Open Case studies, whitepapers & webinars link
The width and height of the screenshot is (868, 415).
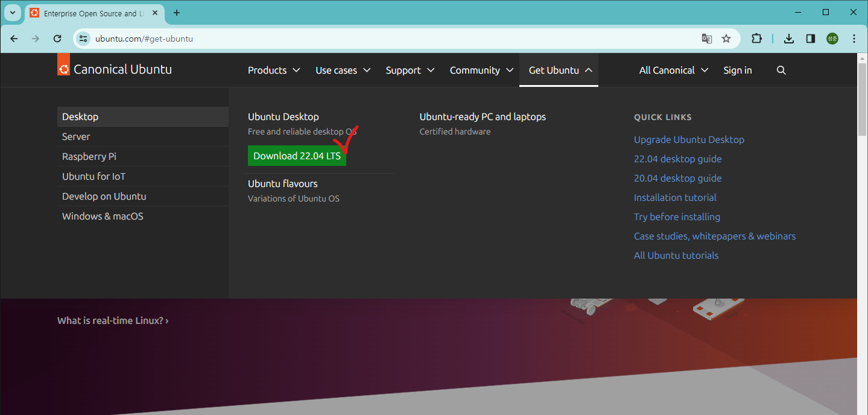715,236
